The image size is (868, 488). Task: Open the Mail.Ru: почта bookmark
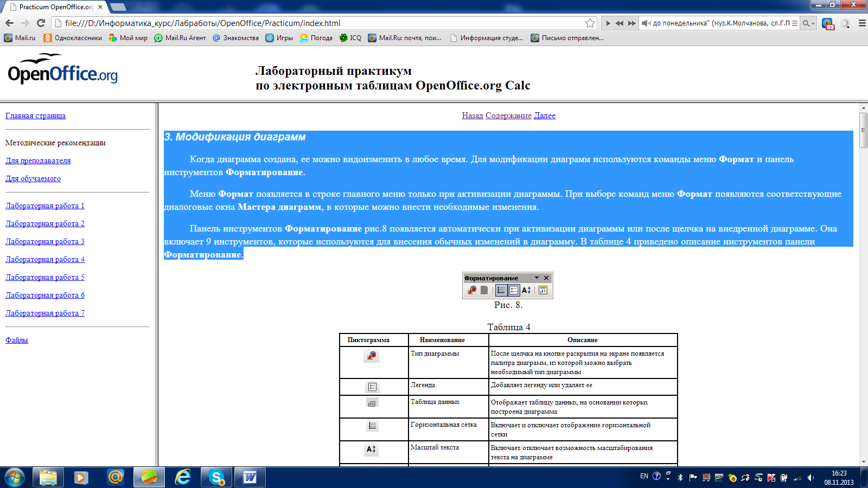(x=405, y=38)
